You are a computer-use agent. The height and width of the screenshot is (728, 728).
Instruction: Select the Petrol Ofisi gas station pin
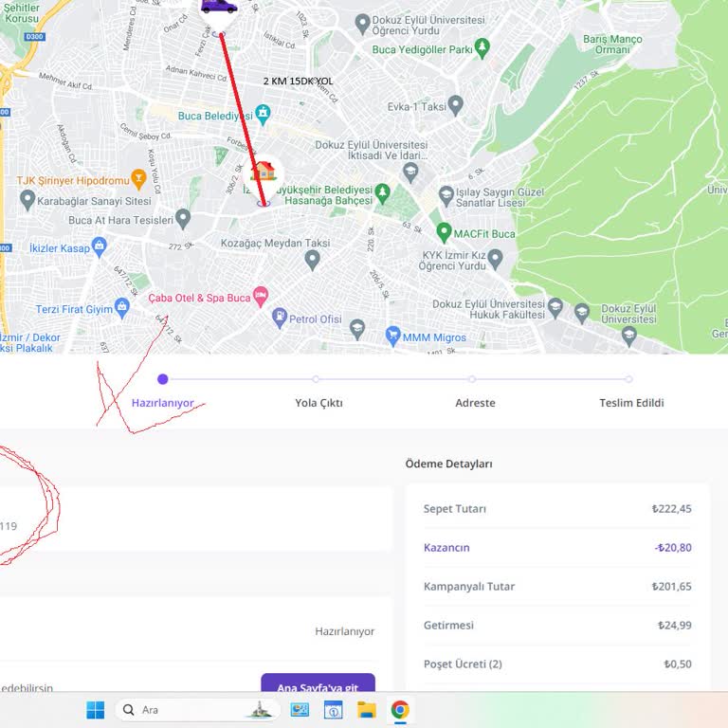tap(279, 318)
